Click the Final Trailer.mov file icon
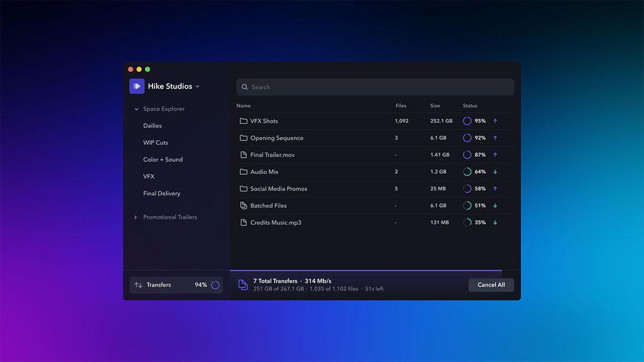 point(243,154)
